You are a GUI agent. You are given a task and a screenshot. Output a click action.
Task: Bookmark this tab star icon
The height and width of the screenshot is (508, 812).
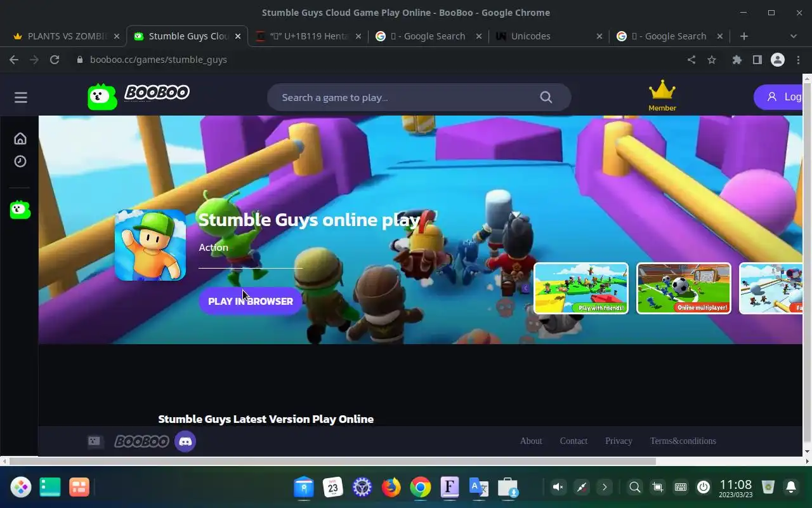712,60
